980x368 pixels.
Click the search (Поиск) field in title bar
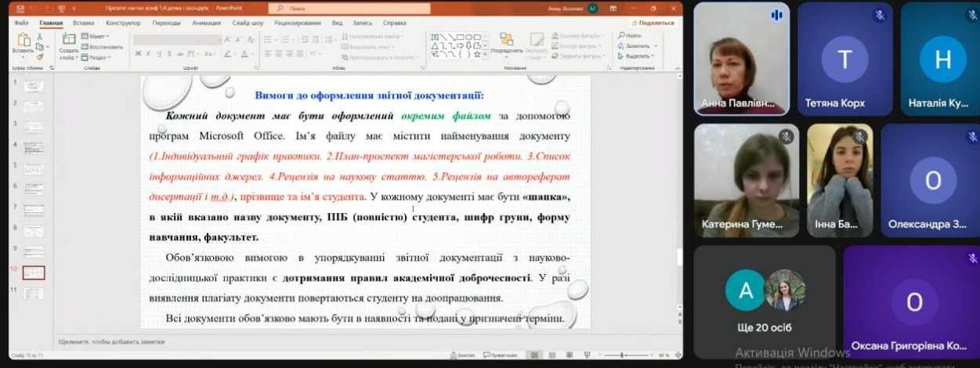[349, 8]
